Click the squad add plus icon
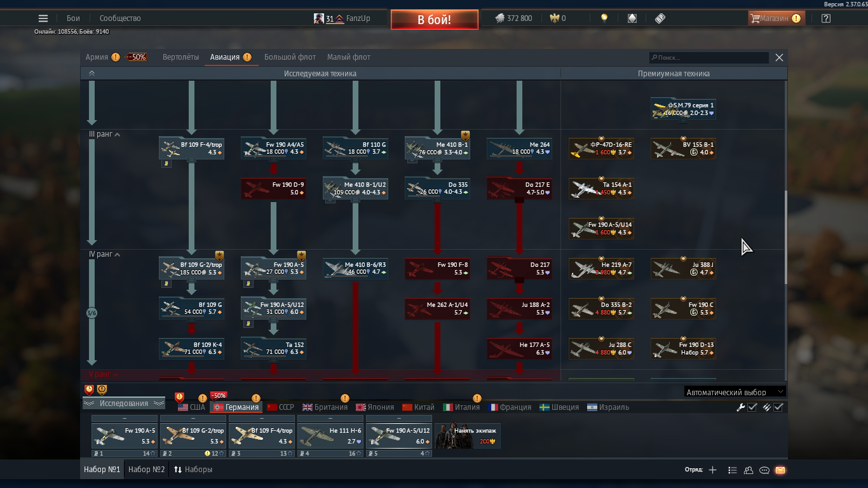 [x=712, y=470]
